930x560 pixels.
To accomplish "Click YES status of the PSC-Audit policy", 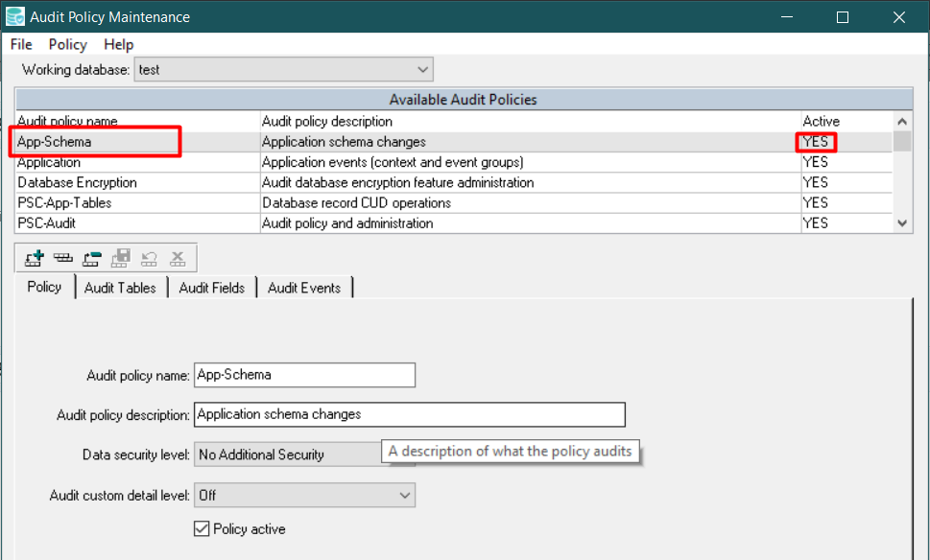I will pos(816,222).
